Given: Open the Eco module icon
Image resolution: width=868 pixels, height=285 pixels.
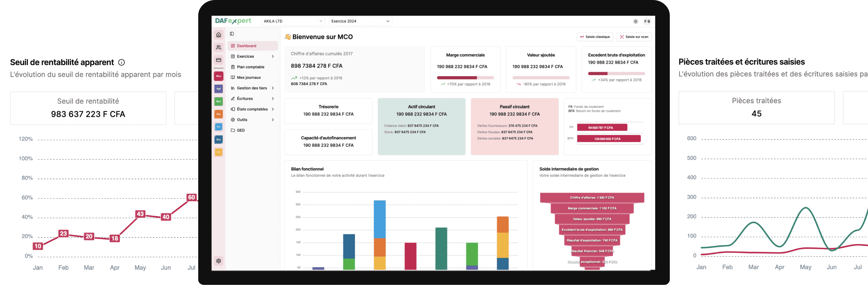Looking at the screenshot, I should 218,139.
